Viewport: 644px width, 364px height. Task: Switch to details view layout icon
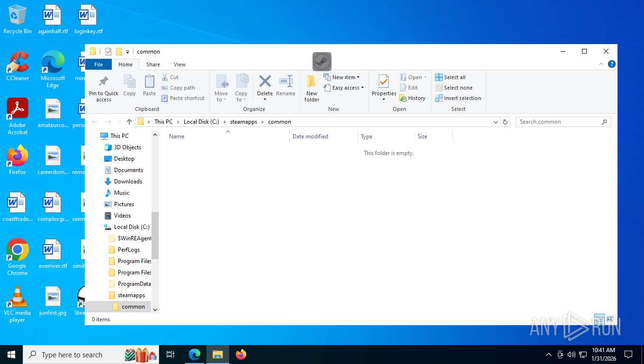coord(599,319)
